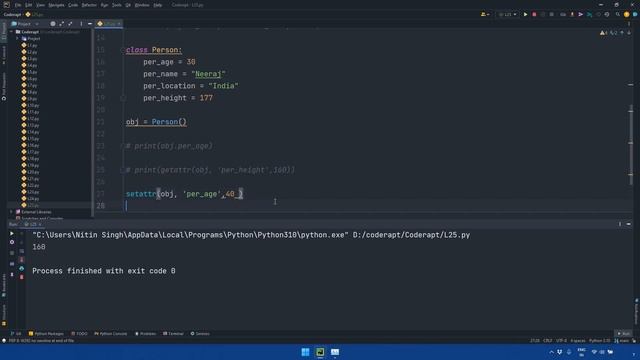
Task: Click the path link D:/coderapt/Coderapt/L25.py in console
Action: tap(411, 235)
